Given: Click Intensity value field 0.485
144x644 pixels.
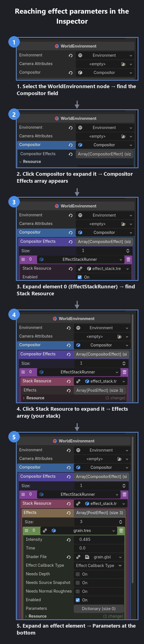Looking at the screenshot, I should 99,539.
